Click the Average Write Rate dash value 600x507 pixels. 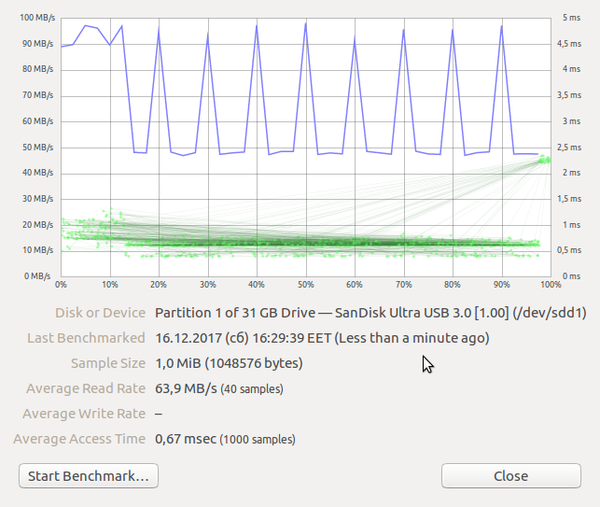159,414
